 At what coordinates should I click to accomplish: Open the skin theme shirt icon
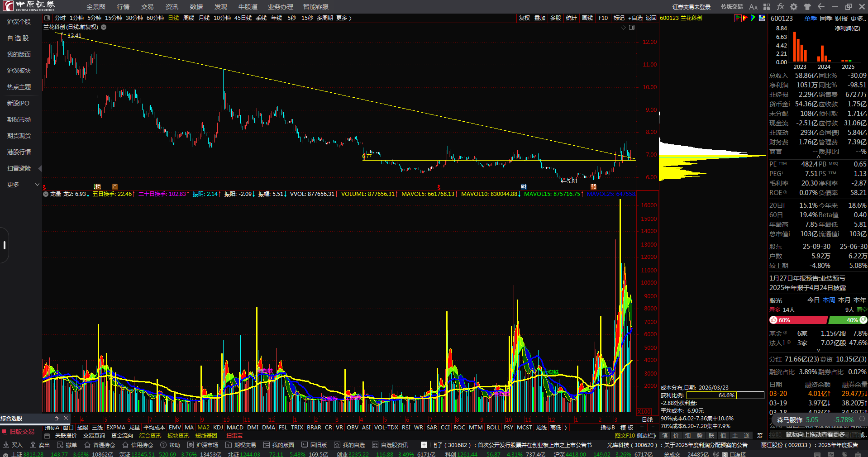(x=807, y=7)
